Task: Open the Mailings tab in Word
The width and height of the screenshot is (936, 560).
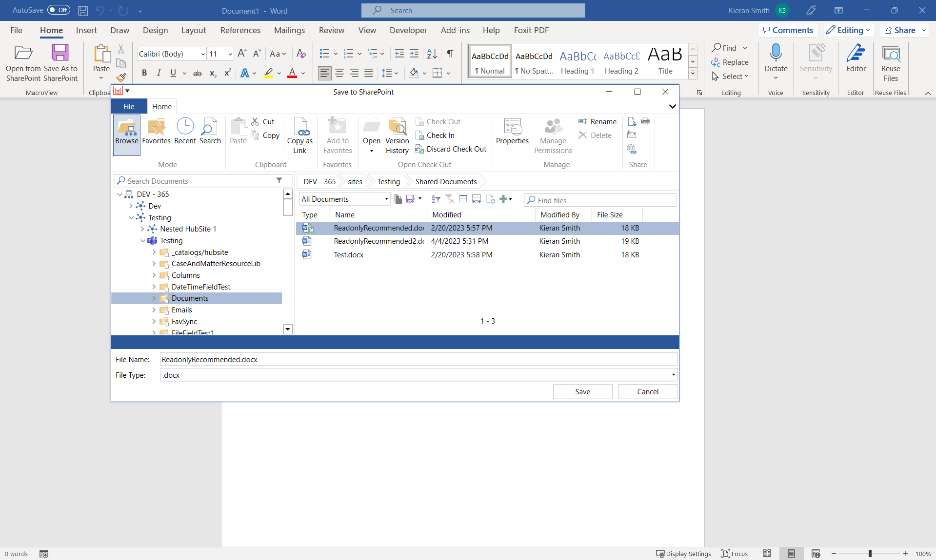Action: pyautogui.click(x=289, y=30)
